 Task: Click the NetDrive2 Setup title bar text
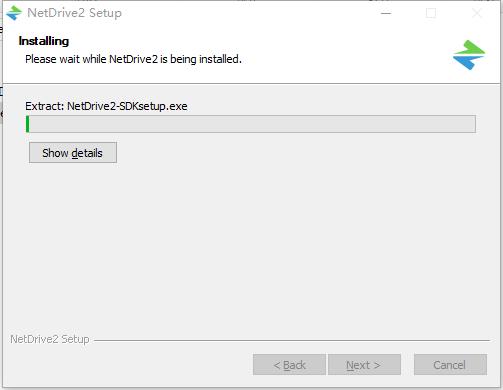tap(74, 13)
